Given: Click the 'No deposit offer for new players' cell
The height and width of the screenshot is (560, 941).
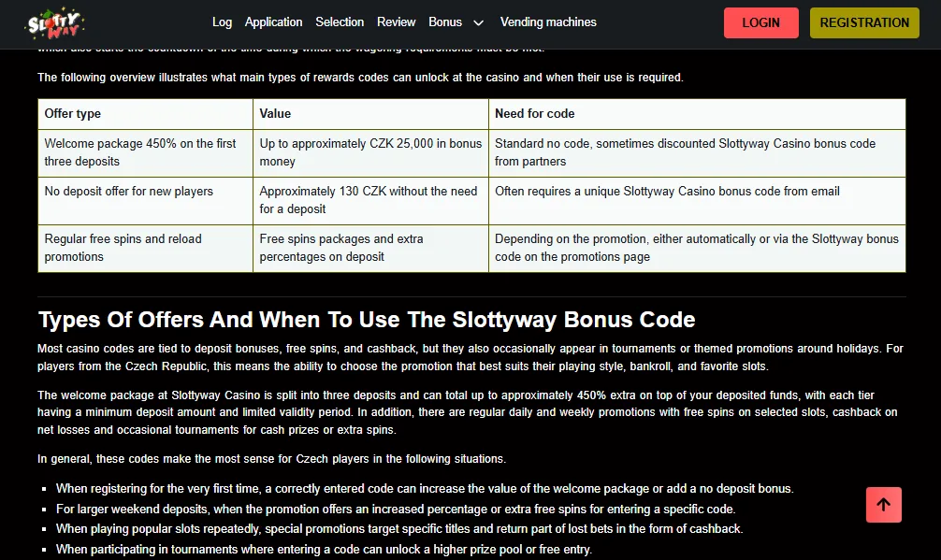Looking at the screenshot, I should pos(145,201).
